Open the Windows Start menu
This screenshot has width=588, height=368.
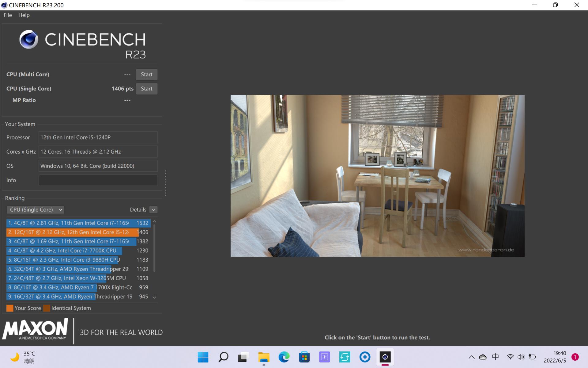pyautogui.click(x=203, y=357)
